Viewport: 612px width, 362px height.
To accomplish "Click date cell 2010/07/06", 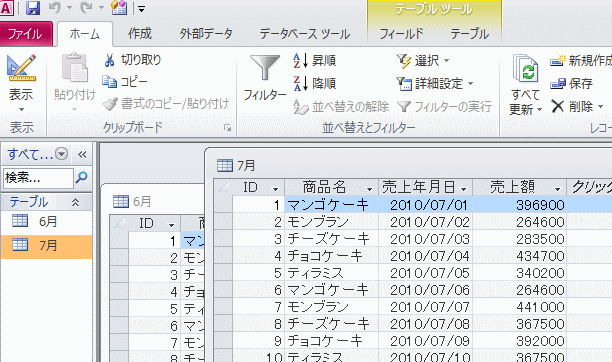I will click(x=425, y=290).
